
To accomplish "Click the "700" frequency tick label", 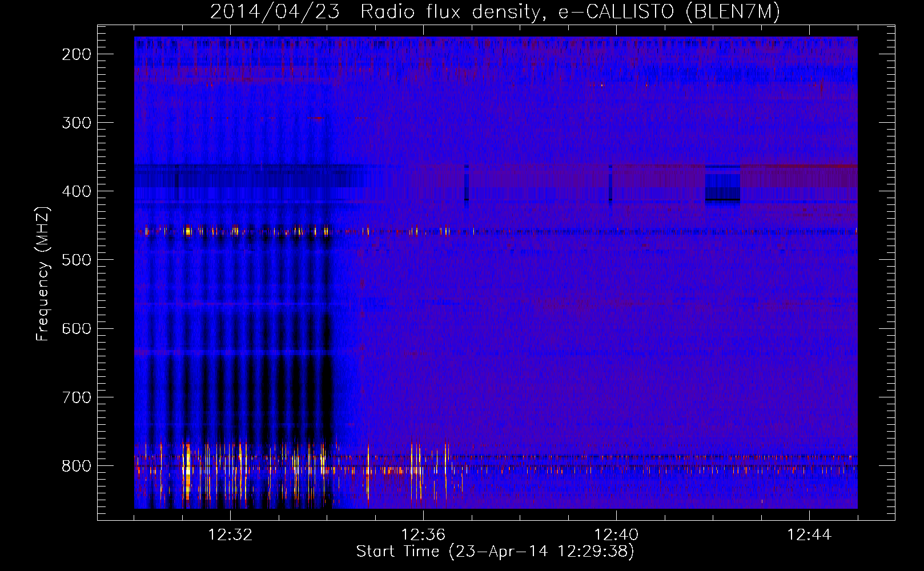I will pyautogui.click(x=77, y=397).
